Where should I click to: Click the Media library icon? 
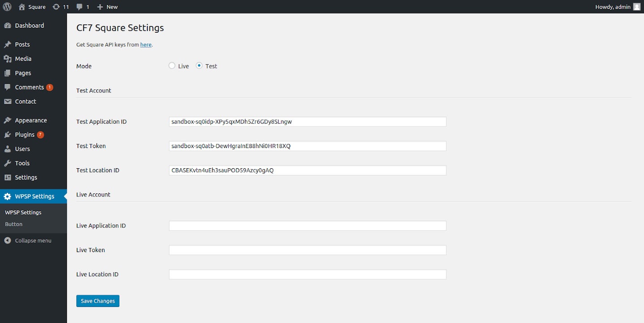pyautogui.click(x=8, y=59)
